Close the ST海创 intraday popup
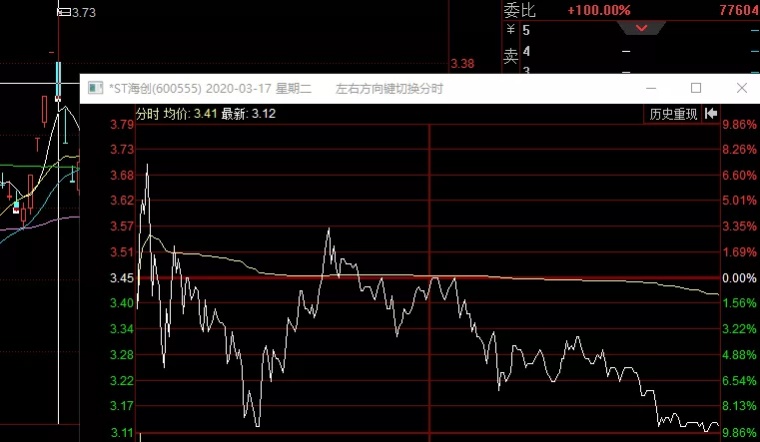The height and width of the screenshot is (442, 760). pos(741,88)
